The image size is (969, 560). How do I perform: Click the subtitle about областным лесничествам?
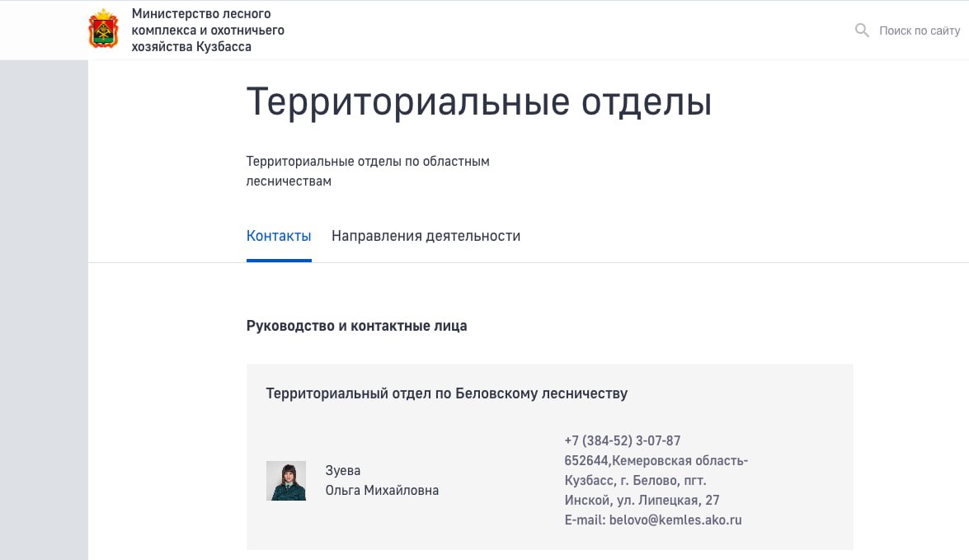(x=368, y=171)
